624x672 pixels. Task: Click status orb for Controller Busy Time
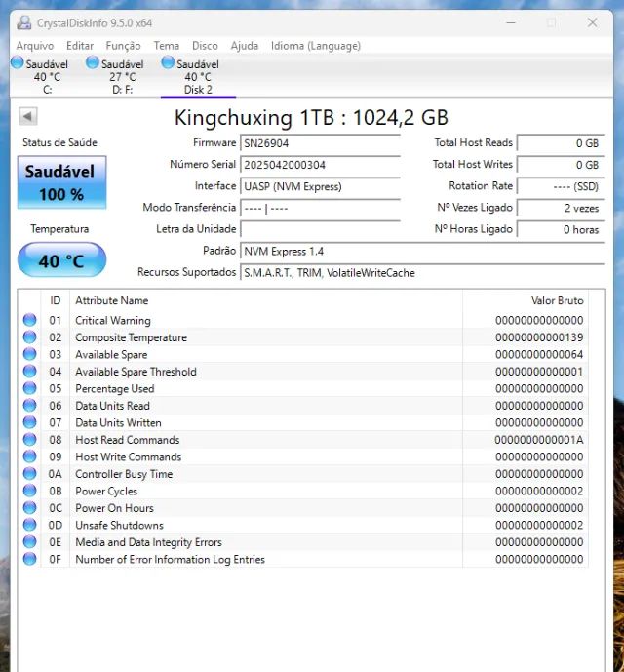pos(29,474)
